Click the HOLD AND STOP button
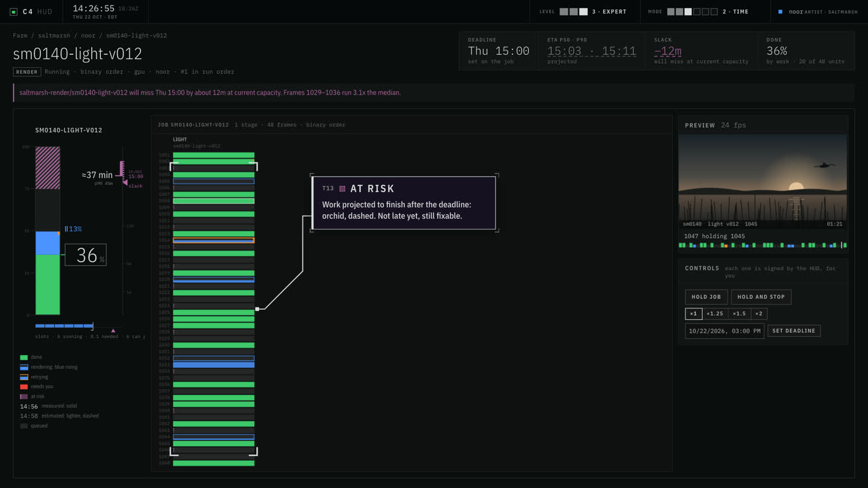 [761, 297]
